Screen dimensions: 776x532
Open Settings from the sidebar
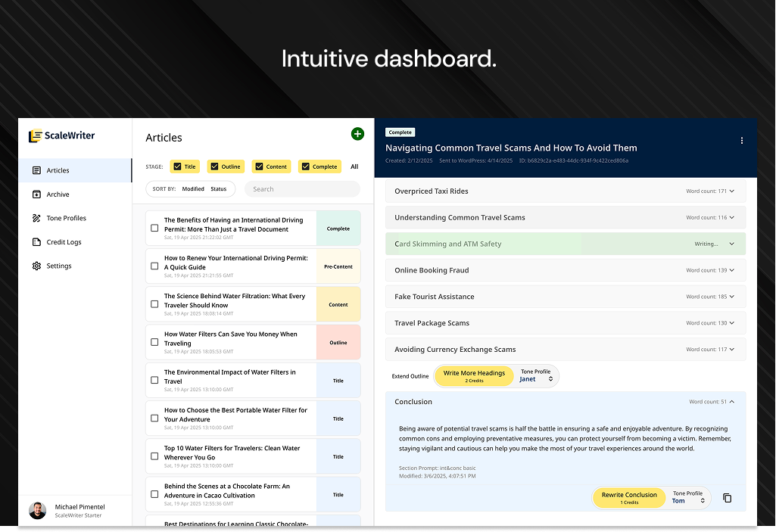click(x=59, y=266)
